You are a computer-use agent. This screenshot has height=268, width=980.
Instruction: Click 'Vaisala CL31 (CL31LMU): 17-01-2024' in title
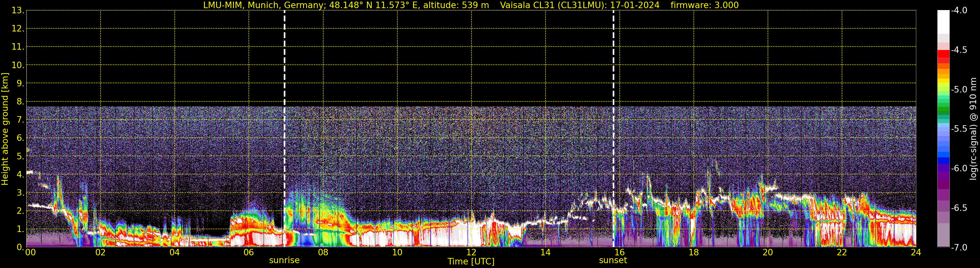(x=580, y=5)
